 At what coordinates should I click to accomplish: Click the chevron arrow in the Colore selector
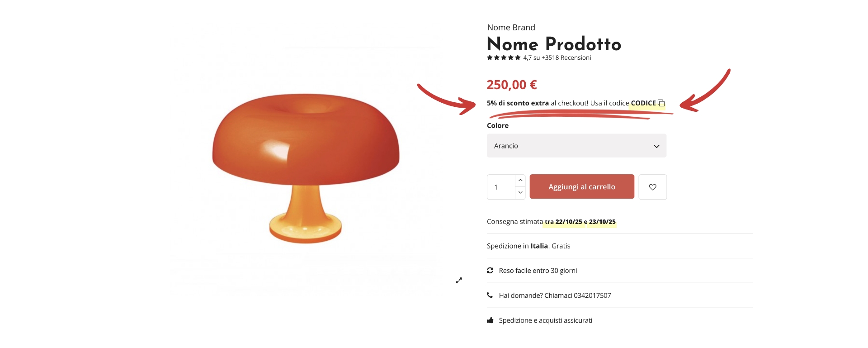point(656,146)
